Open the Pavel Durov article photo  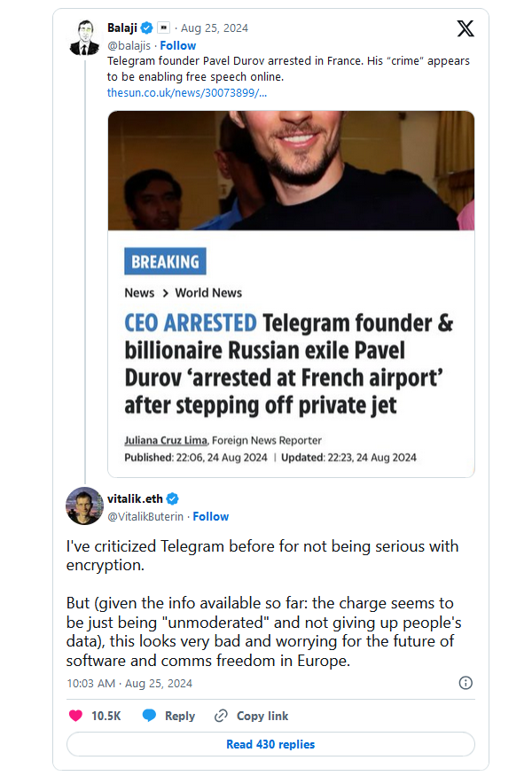coord(291,170)
